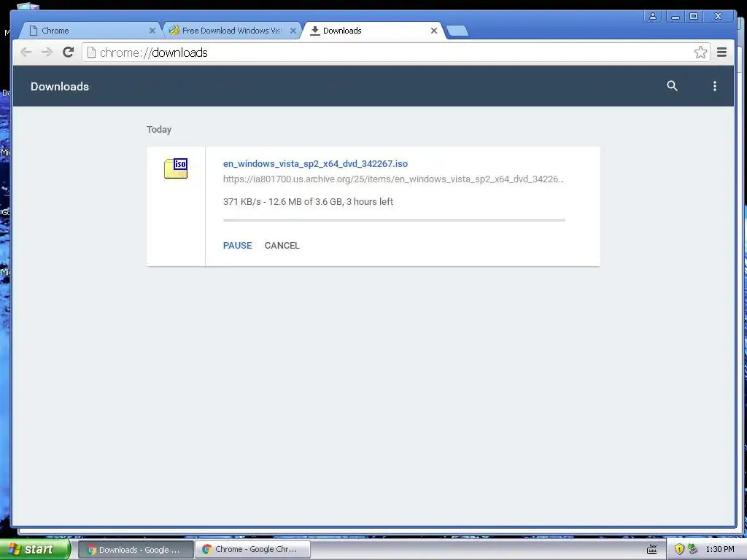Viewport: 747px width, 560px height.
Task: Bookmark this page with the star icon
Action: point(700,52)
